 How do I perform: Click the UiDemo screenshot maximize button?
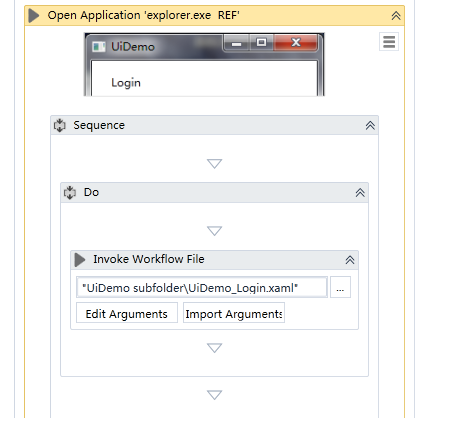(261, 42)
